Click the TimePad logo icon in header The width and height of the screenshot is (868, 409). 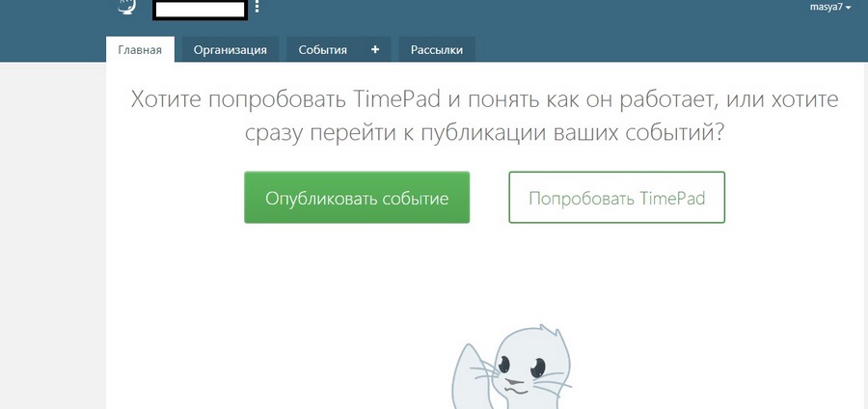pos(126,7)
